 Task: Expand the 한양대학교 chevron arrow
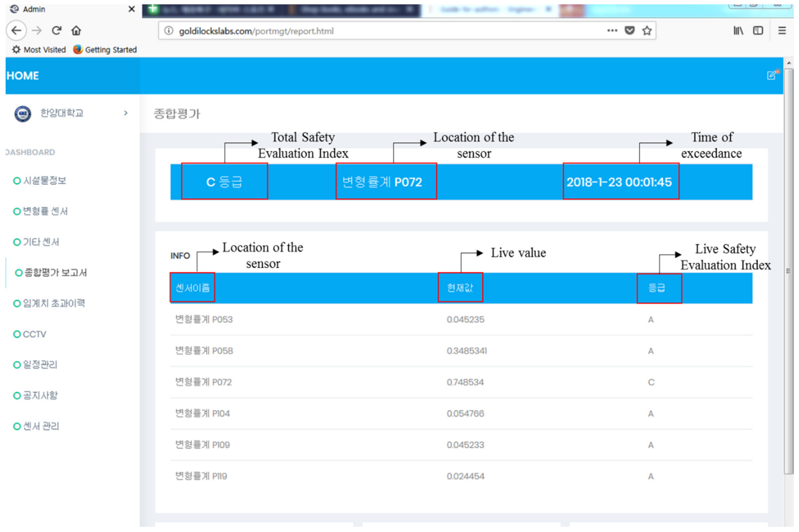pyautogui.click(x=126, y=113)
